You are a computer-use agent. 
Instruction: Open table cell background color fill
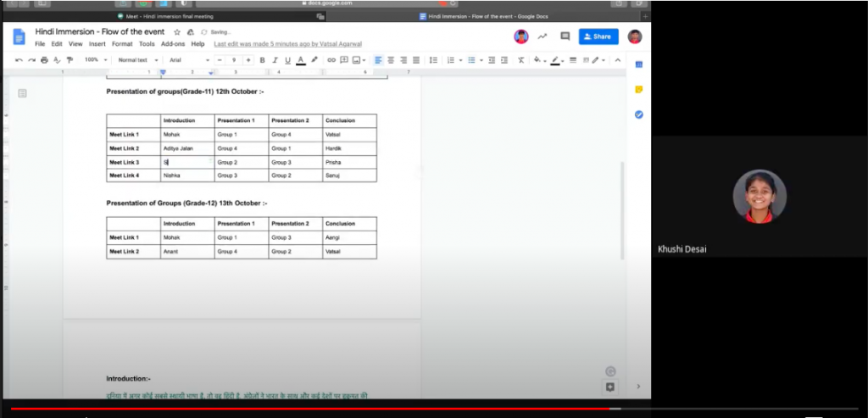tap(539, 60)
